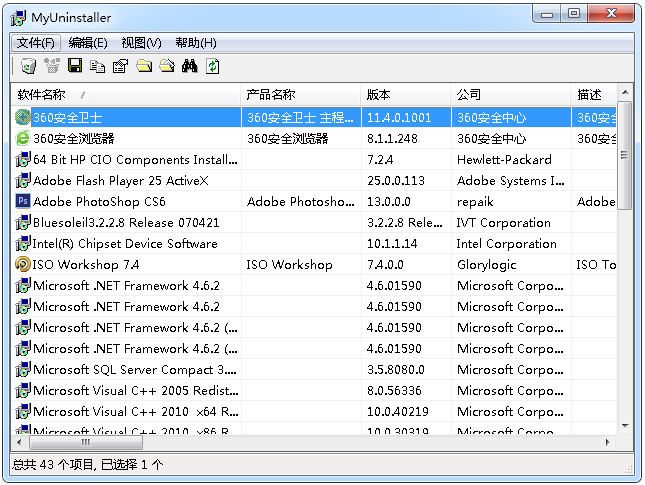
Task: Click the horizontal scrollbar right arrow
Action: pyautogui.click(x=608, y=442)
